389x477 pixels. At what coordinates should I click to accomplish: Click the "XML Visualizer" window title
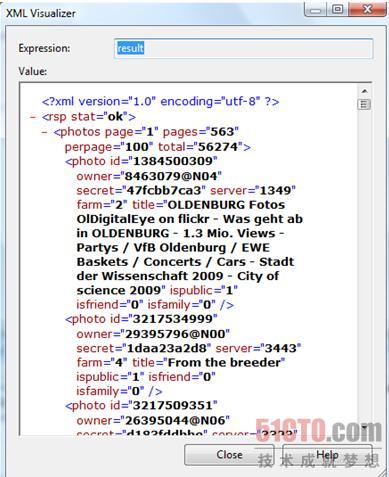coord(41,13)
